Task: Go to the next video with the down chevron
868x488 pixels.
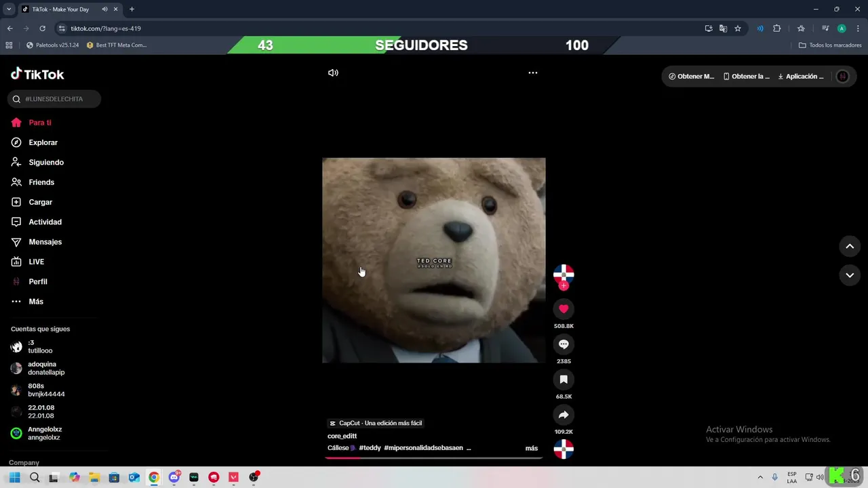Action: click(x=850, y=275)
